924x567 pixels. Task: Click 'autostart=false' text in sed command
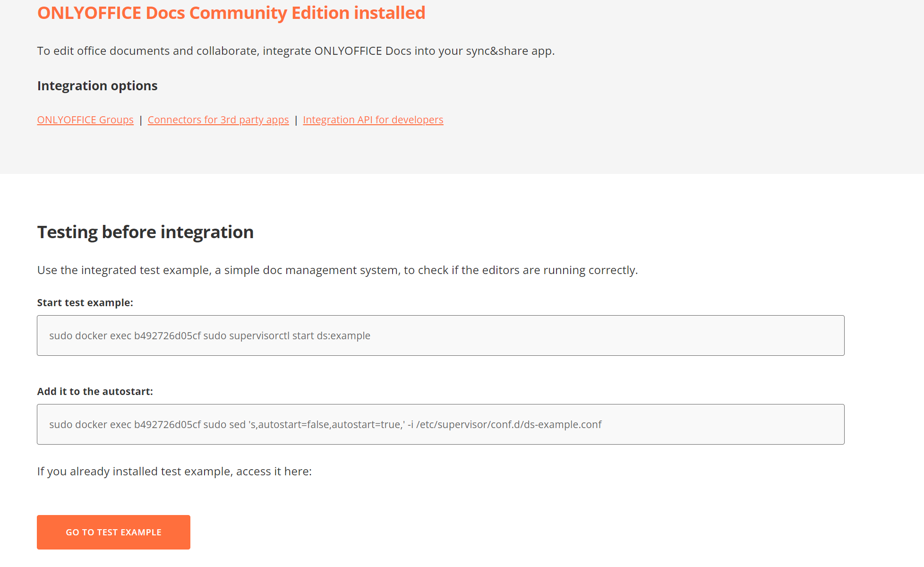pos(294,425)
